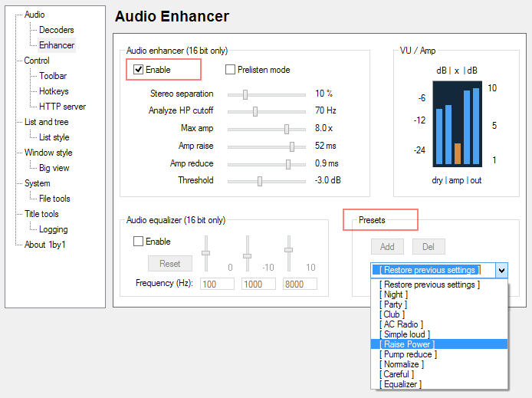The height and width of the screenshot is (398, 532).
Task: Apply the Equalizer preset
Action: tap(439, 384)
